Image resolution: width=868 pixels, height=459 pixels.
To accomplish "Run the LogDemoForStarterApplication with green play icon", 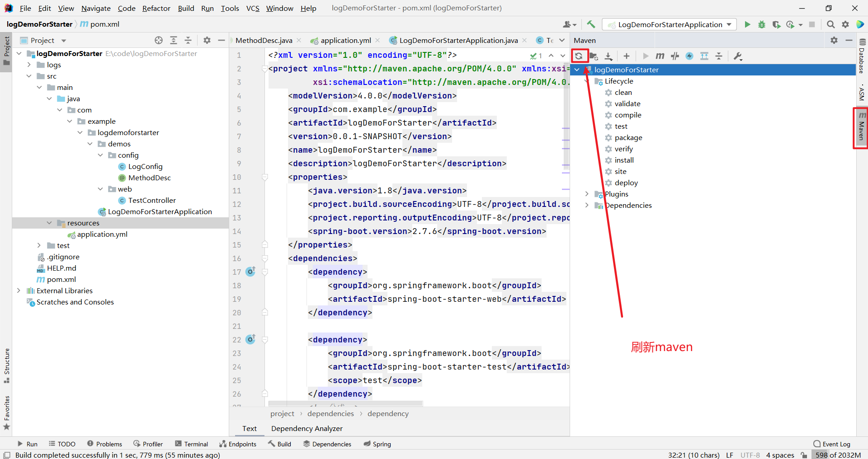I will (747, 24).
